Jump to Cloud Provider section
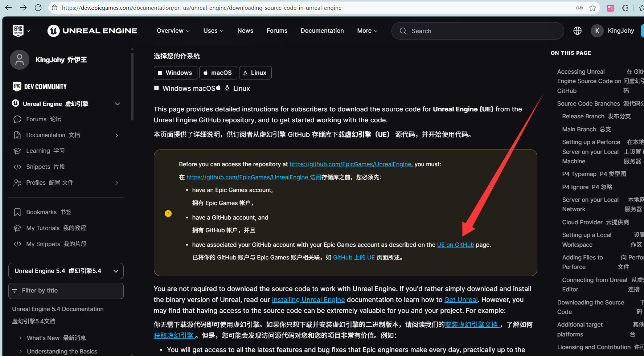This screenshot has width=644, height=356. 582,222
